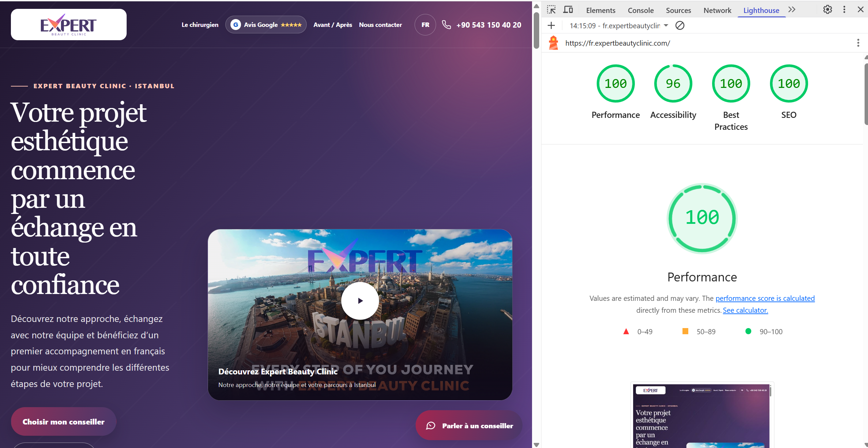Click 'Parler à un conseiller' chat button
Viewport: 868px width, 448px height.
point(469,426)
